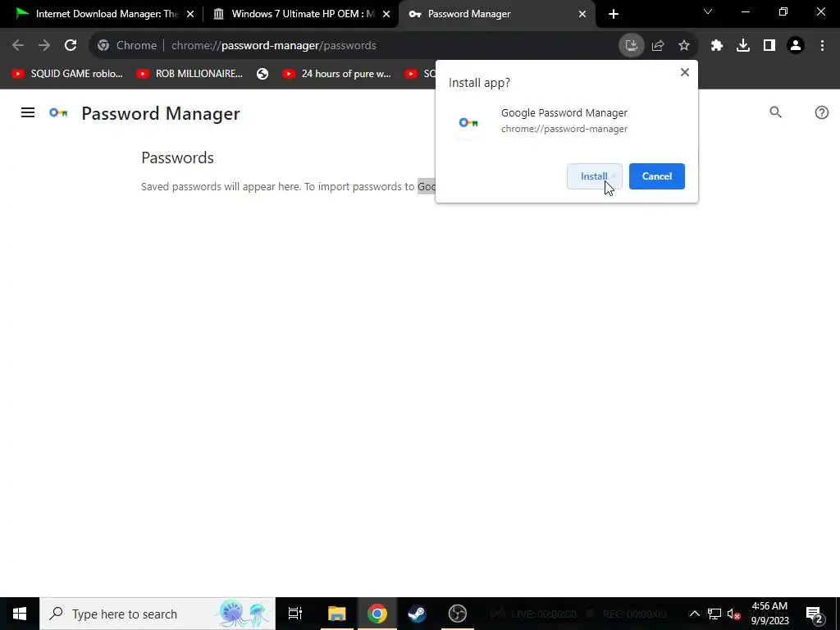Close the Windows 7 Ultimate tab
This screenshot has width=840, height=630.
[386, 14]
